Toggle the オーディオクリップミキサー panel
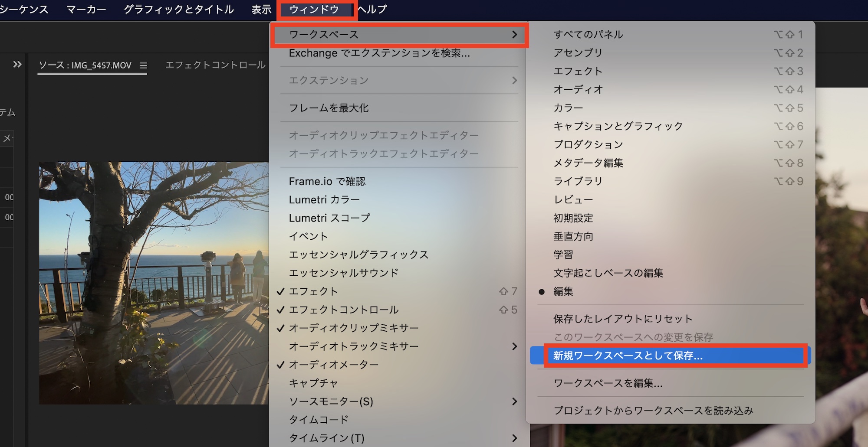The height and width of the screenshot is (447, 868). point(399,328)
